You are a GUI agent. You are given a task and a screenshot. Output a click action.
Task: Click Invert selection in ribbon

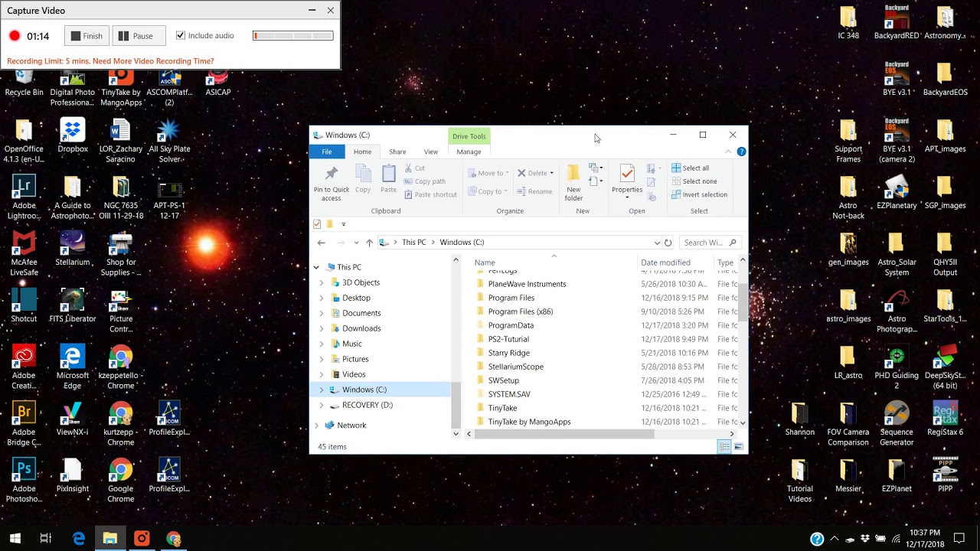coord(700,194)
